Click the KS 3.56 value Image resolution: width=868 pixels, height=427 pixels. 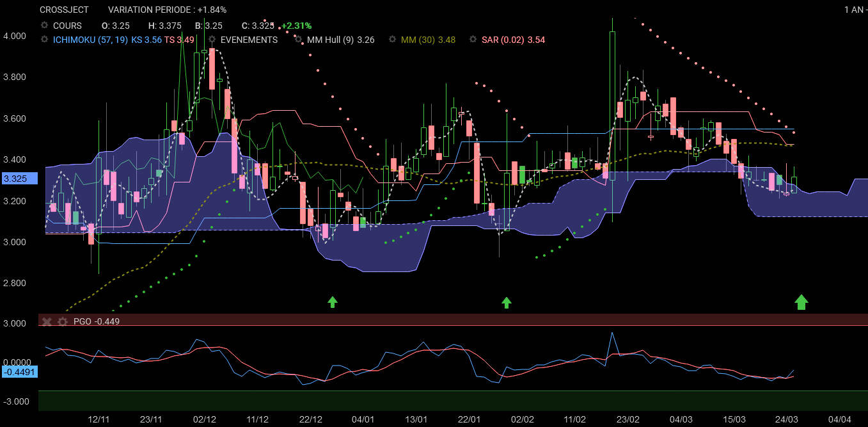coord(146,40)
